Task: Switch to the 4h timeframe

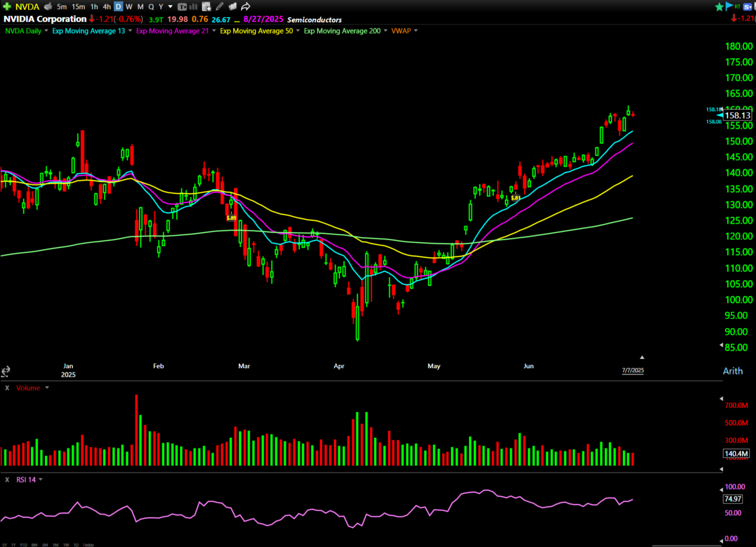Action: [107, 7]
